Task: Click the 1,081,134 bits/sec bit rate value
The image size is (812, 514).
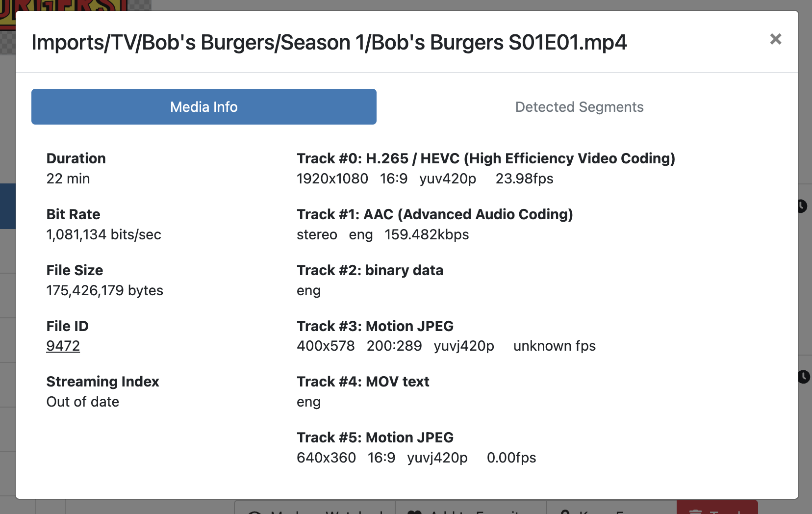Action: pos(104,235)
